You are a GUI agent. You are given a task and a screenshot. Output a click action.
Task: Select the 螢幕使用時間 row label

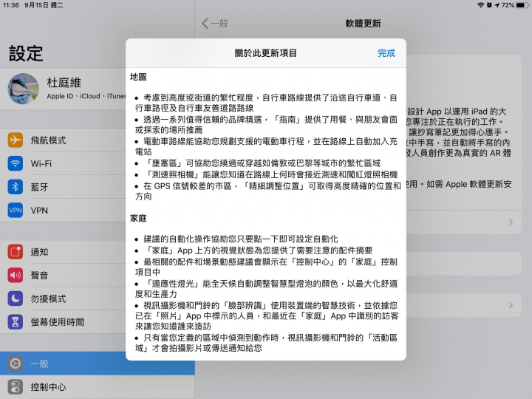click(x=58, y=322)
